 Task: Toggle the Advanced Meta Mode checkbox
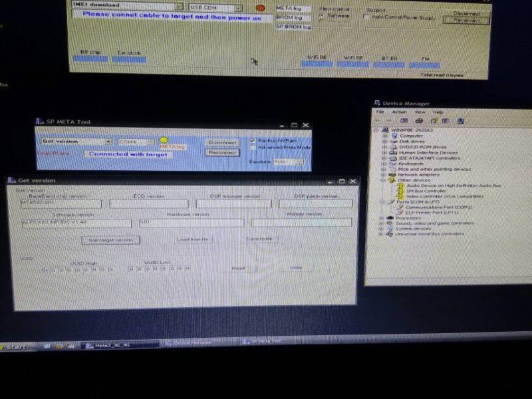click(x=253, y=148)
